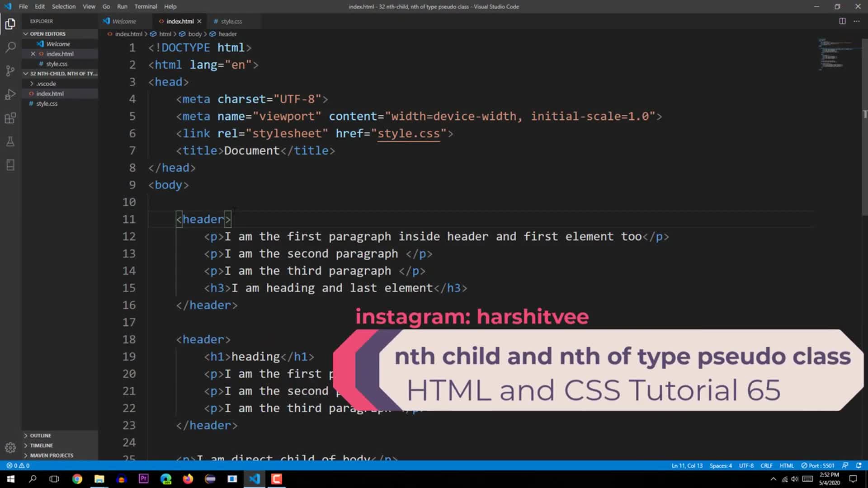Open Firefox from the taskbar
The width and height of the screenshot is (868, 488).
188,479
